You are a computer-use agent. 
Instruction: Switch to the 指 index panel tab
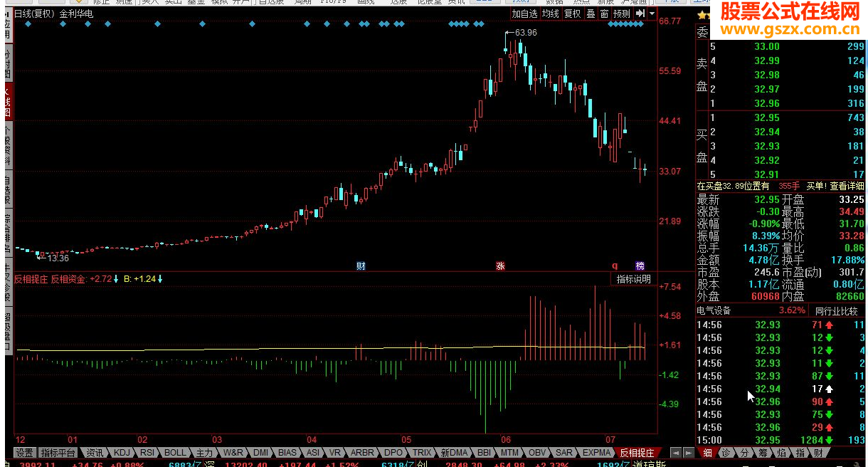pos(800,453)
